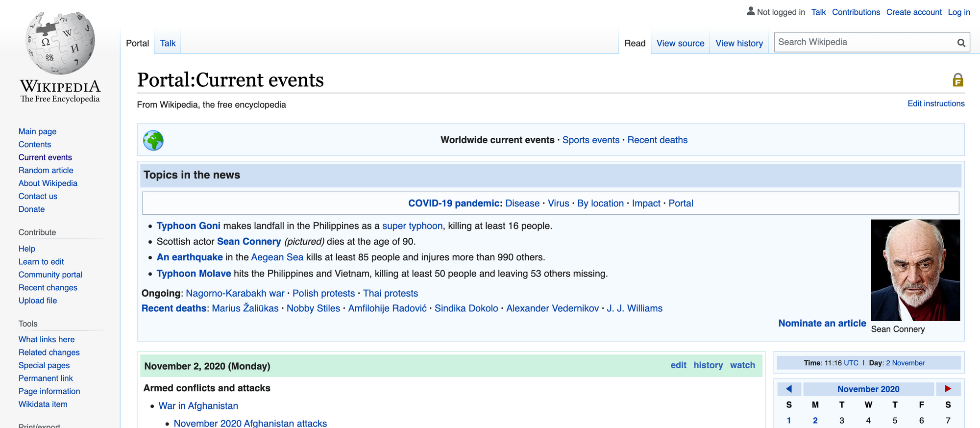Open J. J. Williams article

coord(635,308)
